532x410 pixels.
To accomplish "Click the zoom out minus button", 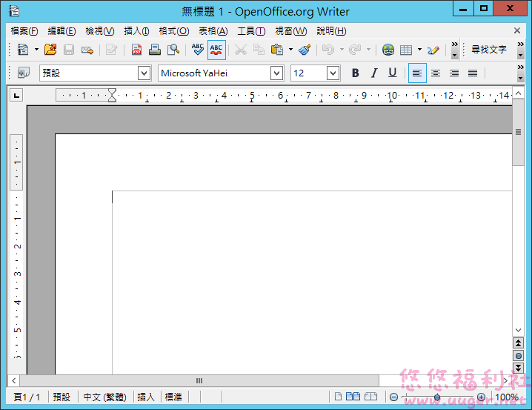I will [x=393, y=397].
